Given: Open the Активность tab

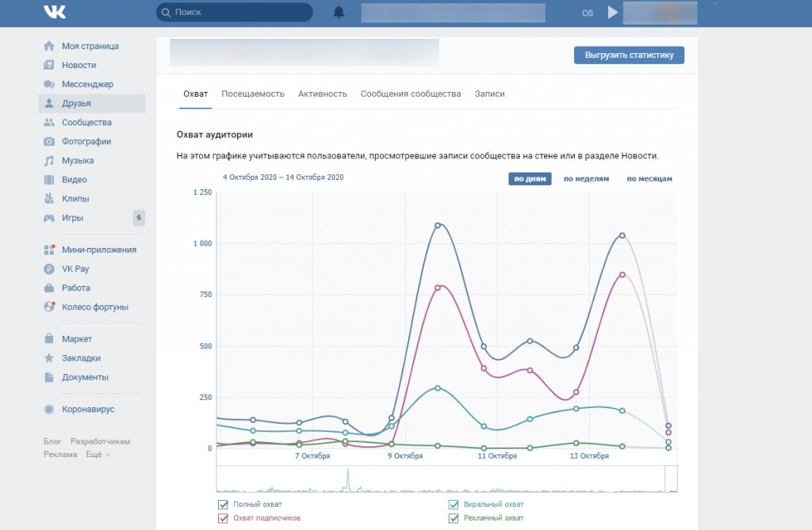Looking at the screenshot, I should pyautogui.click(x=322, y=93).
